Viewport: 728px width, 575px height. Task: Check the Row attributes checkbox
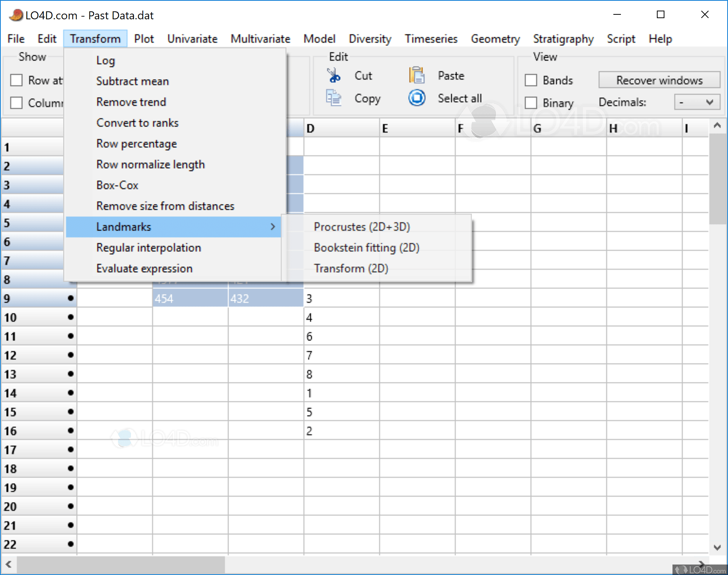pyautogui.click(x=16, y=80)
